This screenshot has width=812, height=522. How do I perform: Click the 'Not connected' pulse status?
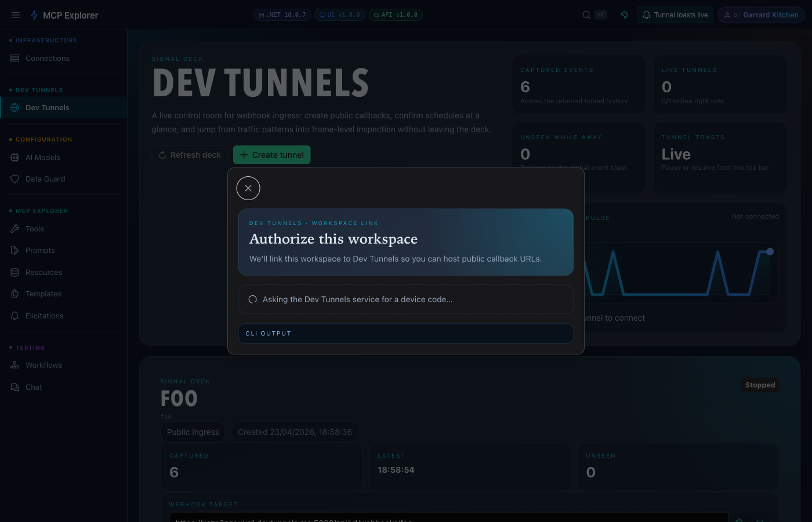tap(755, 216)
